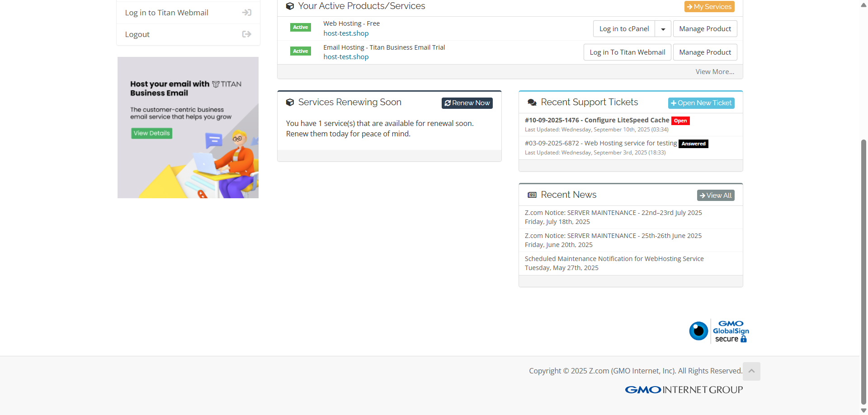Click the copyright 2025 Z.com text
This screenshot has height=415, width=868.
pyautogui.click(x=636, y=371)
